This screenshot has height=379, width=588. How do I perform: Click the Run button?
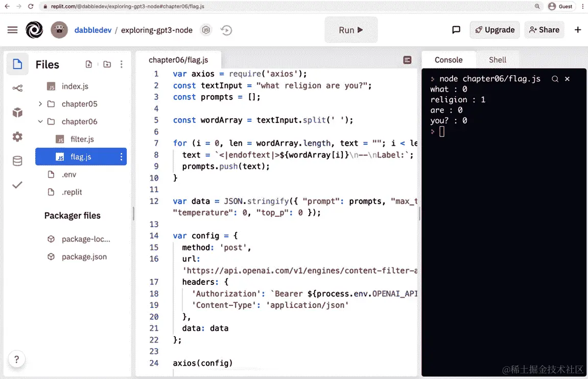coord(350,30)
